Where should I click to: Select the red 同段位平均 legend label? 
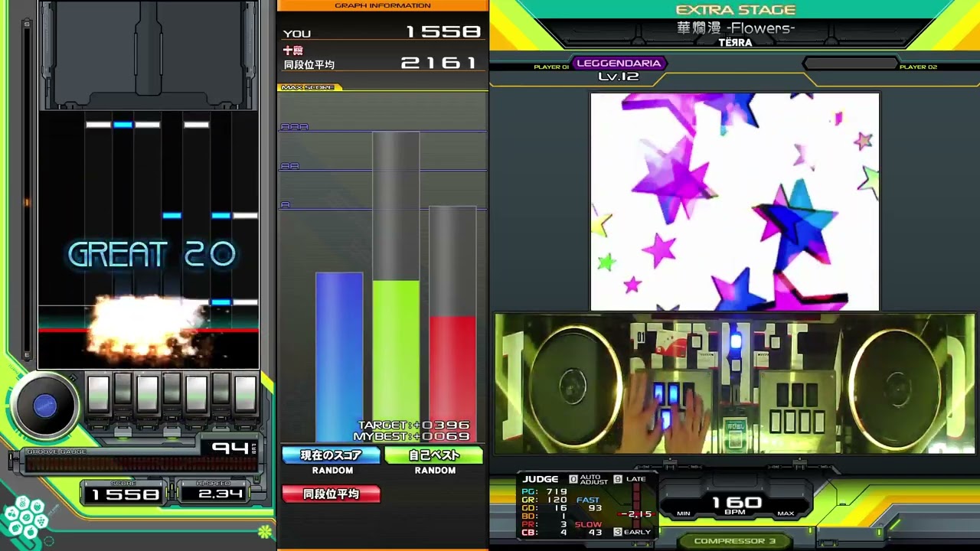[332, 494]
